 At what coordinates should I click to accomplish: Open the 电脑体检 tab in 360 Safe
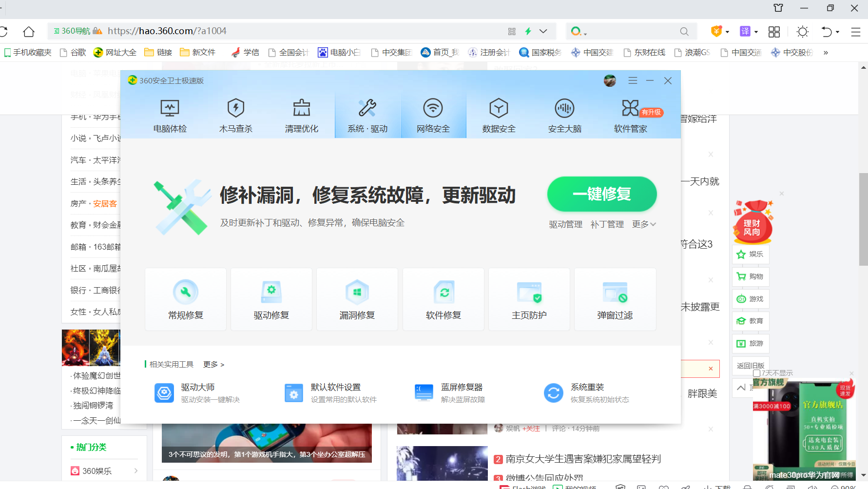pyautogui.click(x=170, y=116)
